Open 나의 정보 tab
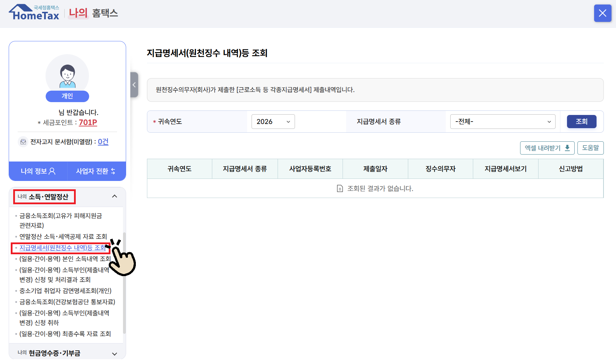 [38, 171]
